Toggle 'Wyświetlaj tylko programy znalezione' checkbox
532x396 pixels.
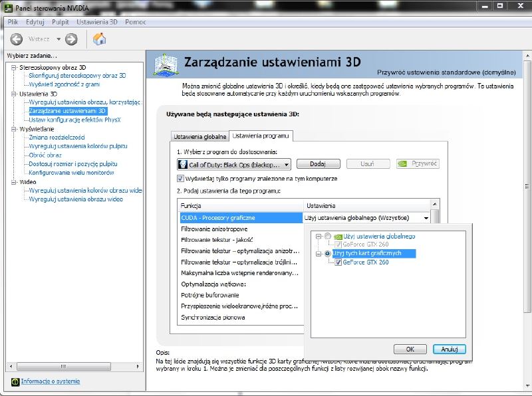click(180, 178)
